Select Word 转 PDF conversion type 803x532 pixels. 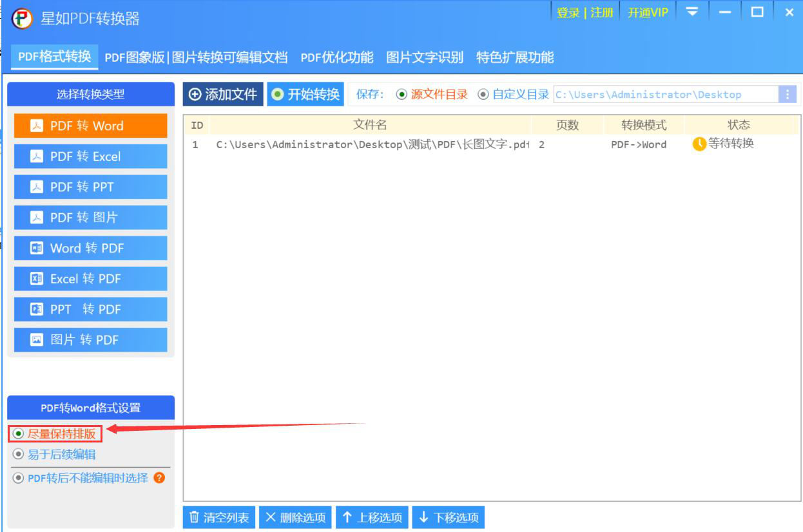tap(90, 248)
